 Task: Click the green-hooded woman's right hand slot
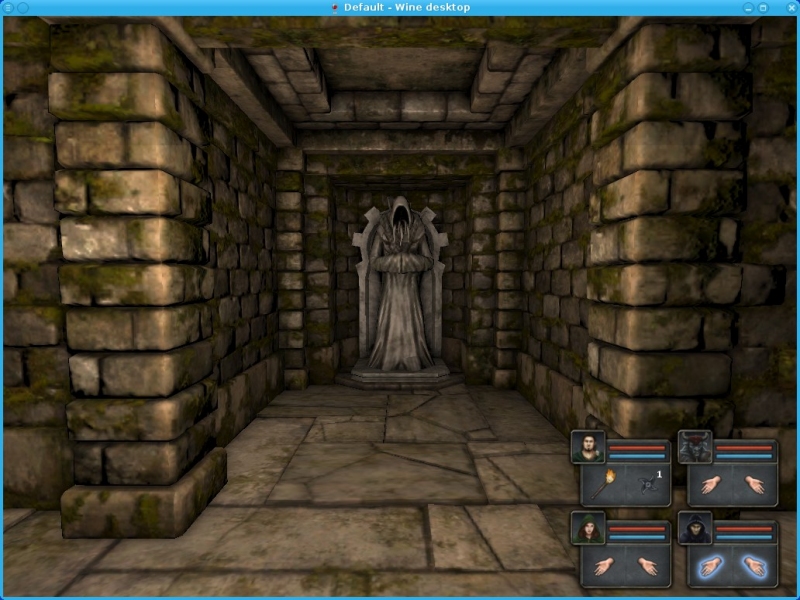coord(646,567)
